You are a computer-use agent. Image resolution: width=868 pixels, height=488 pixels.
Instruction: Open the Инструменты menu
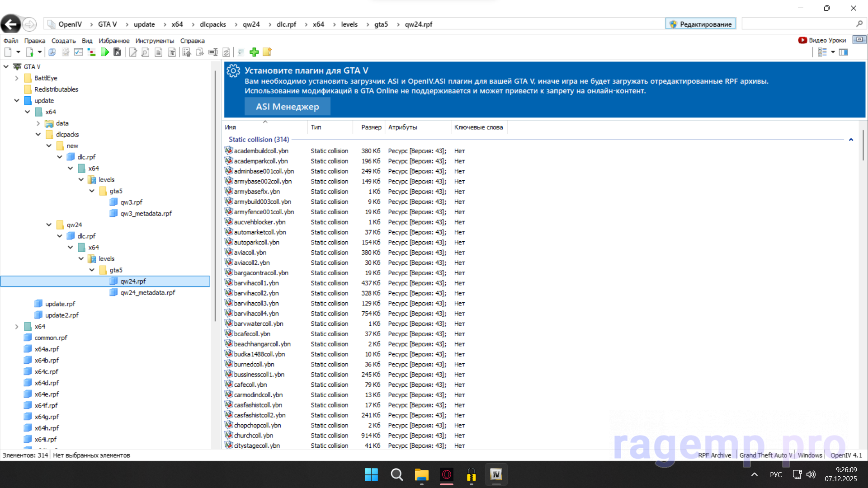(155, 41)
